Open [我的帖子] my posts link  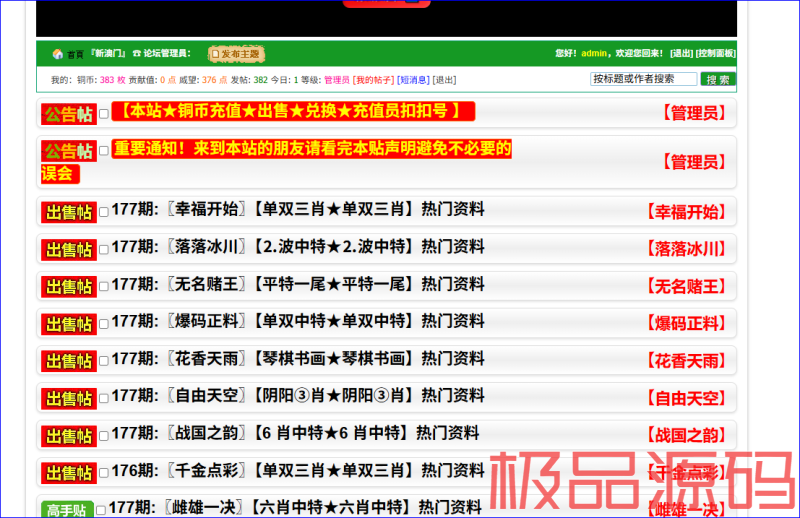[x=373, y=80]
